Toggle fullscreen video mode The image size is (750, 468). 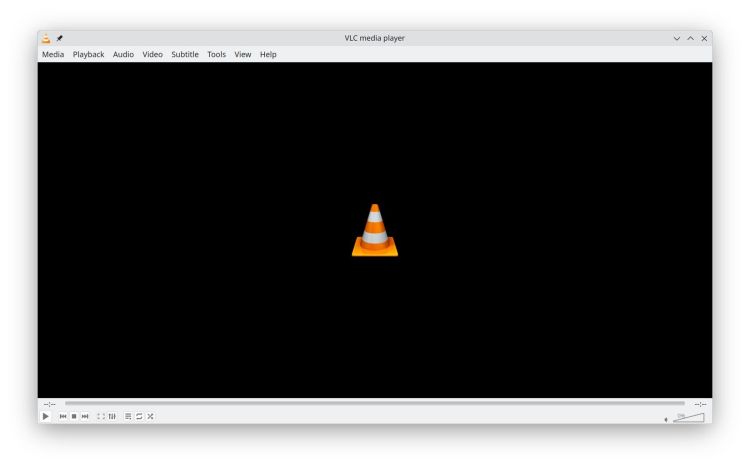(x=101, y=416)
